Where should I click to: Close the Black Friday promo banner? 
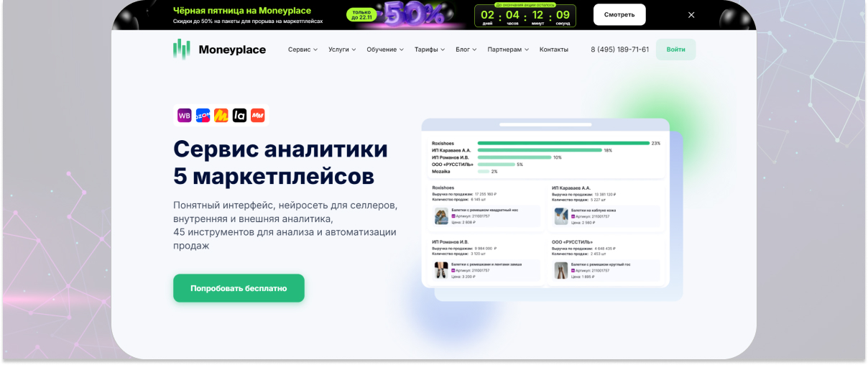(x=691, y=15)
